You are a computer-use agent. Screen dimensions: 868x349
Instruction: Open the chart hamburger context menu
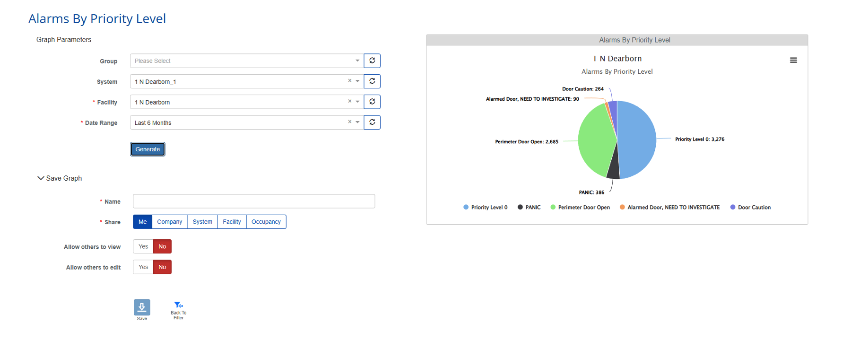[x=793, y=60]
